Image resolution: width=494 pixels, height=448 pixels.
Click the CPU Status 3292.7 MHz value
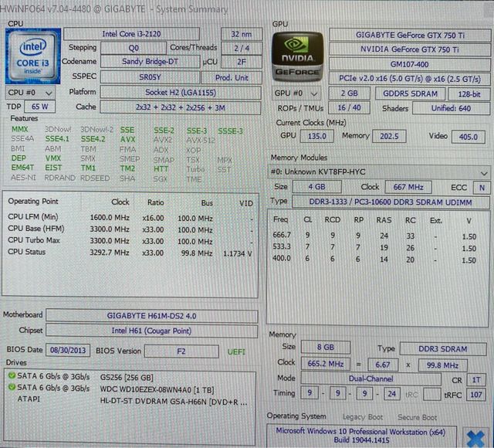pos(110,253)
